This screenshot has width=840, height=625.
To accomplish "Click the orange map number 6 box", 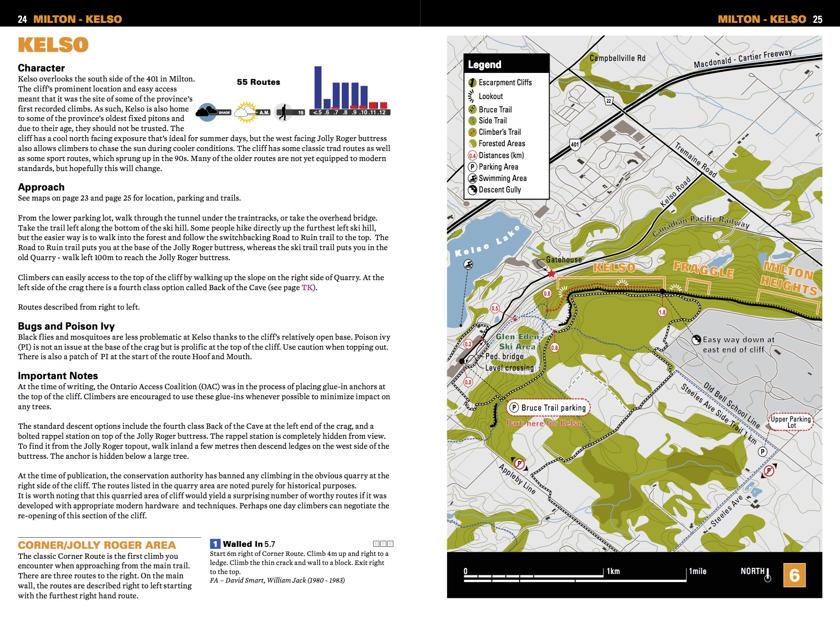I will click(794, 575).
